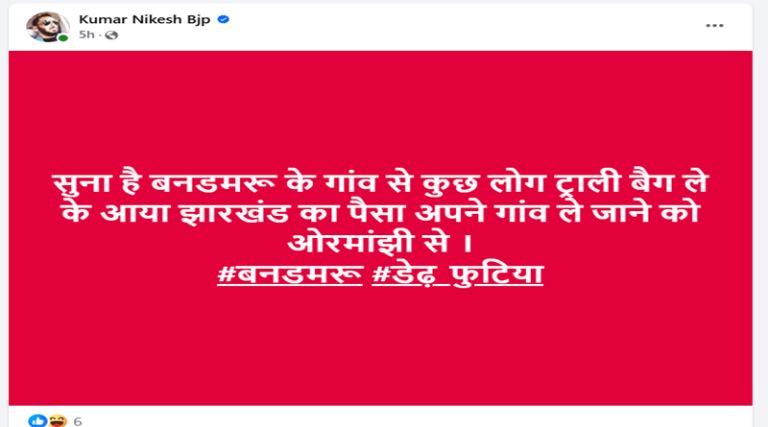This screenshot has width=768, height=427.
Task: Click the blue Like reaction icon
Action: (x=37, y=421)
